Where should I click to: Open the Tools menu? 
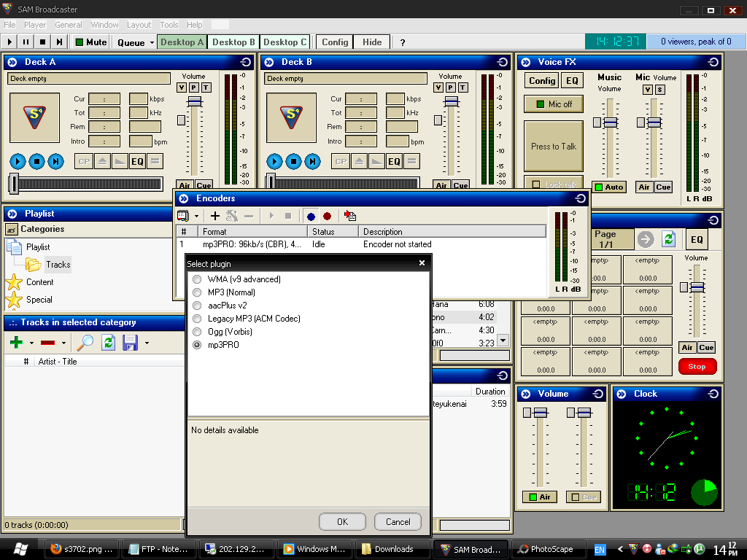tap(169, 25)
